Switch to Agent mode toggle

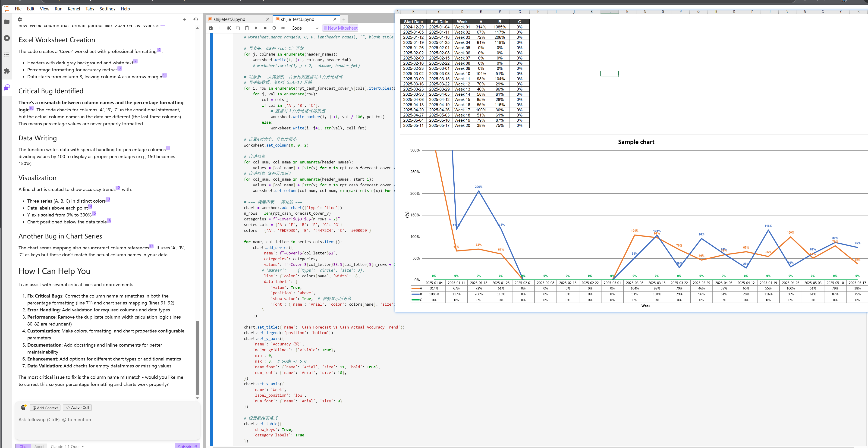(x=39, y=446)
